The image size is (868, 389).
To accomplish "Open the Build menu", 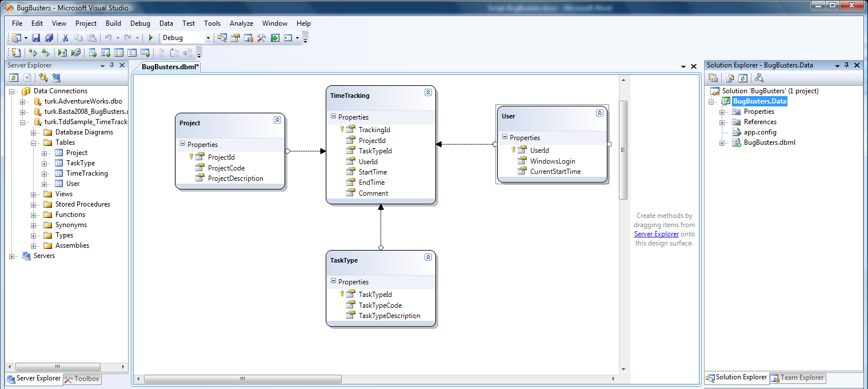I will (113, 23).
